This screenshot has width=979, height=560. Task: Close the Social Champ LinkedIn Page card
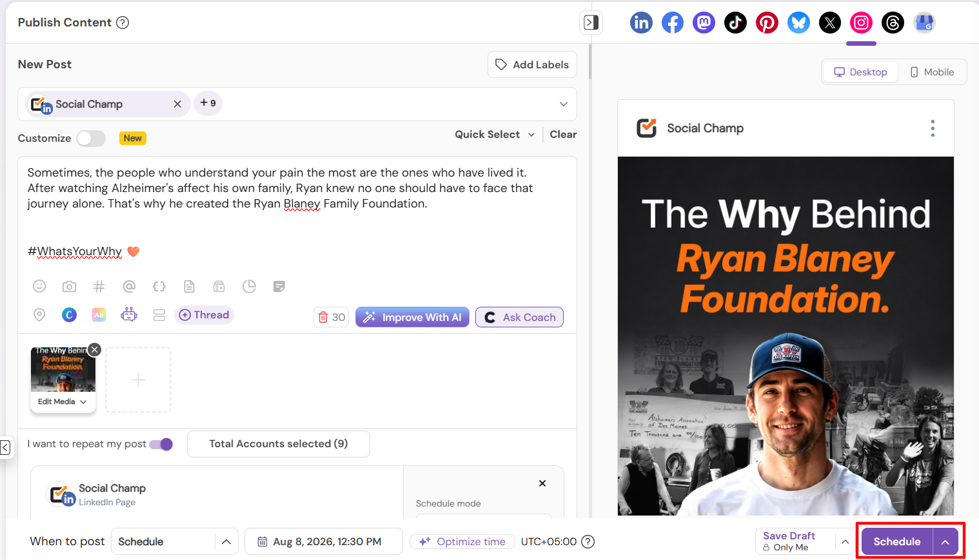pos(542,483)
